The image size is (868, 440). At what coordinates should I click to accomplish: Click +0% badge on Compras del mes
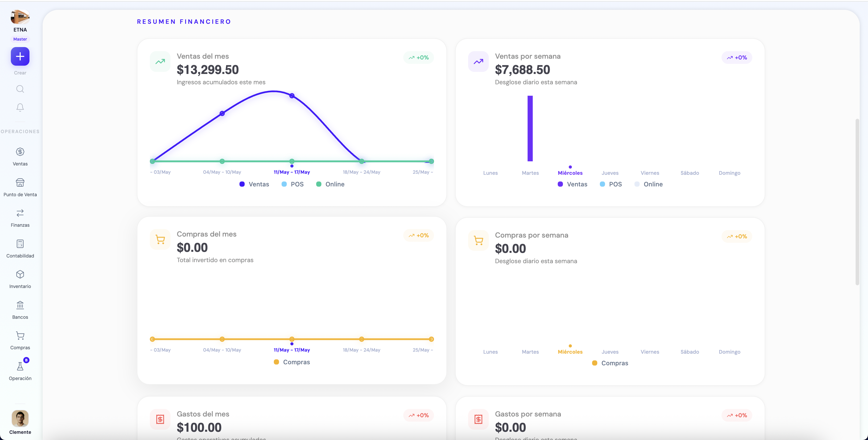pos(419,235)
